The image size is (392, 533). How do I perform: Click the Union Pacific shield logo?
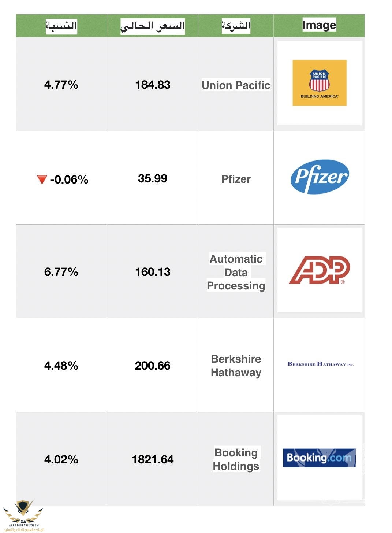point(319,83)
